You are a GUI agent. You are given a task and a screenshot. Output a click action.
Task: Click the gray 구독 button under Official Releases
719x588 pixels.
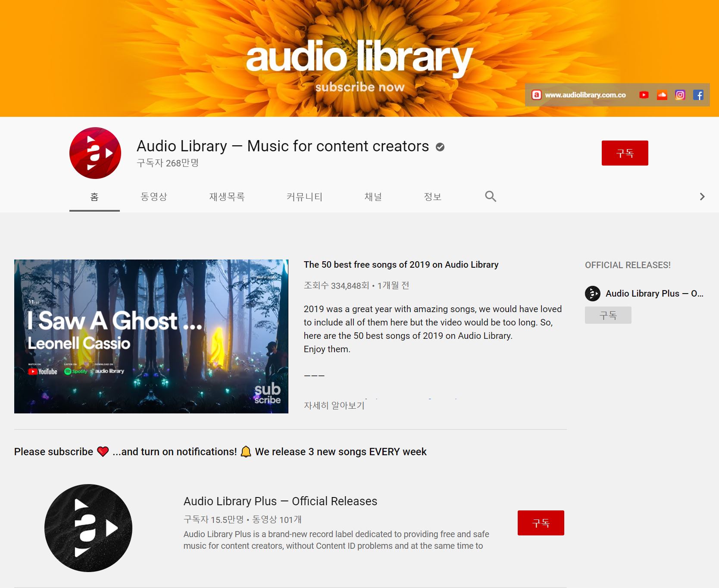[608, 316]
